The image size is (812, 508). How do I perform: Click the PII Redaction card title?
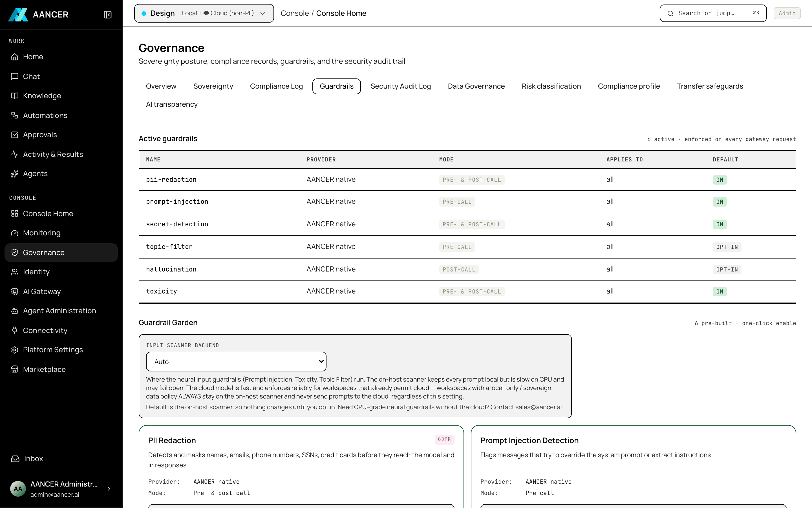coord(172,441)
